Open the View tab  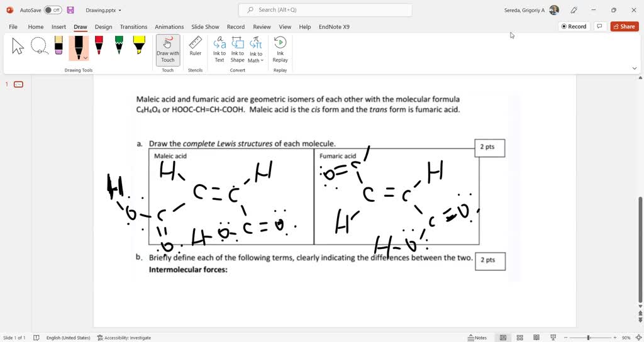click(x=285, y=26)
